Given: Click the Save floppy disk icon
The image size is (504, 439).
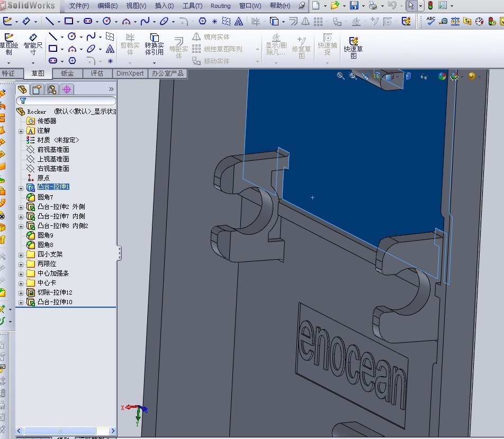Looking at the screenshot, I should tap(354, 6).
